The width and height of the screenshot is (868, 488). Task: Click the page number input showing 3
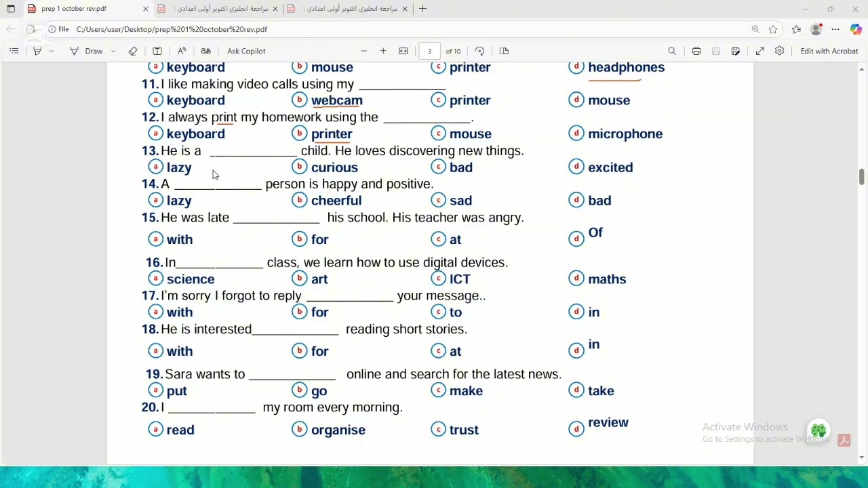click(x=429, y=51)
